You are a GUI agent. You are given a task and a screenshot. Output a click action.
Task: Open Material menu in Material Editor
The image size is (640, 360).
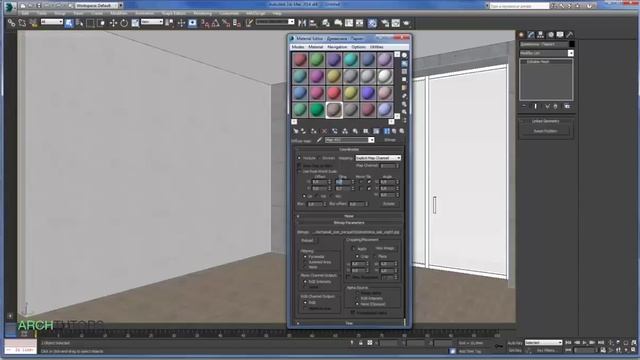tap(316, 47)
